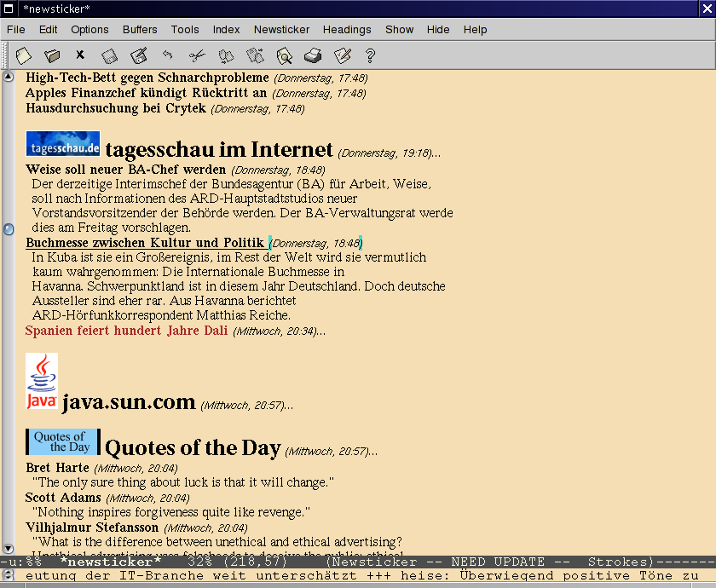
Task: Click the scrollbar down arrow
Action: (x=9, y=548)
